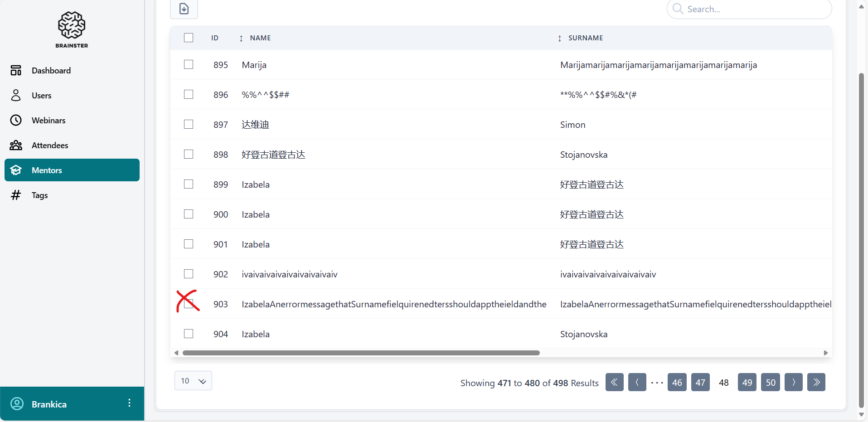Go to next page arrow
Viewport: 868px width, 422px height.
pyautogui.click(x=793, y=382)
